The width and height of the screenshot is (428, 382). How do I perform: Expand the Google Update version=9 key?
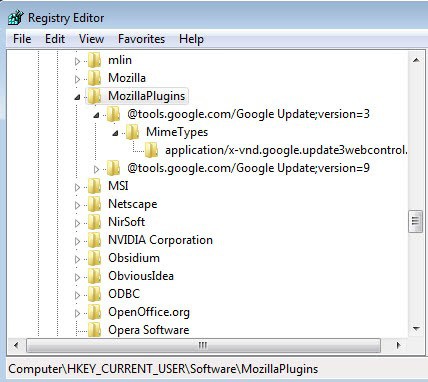96,169
